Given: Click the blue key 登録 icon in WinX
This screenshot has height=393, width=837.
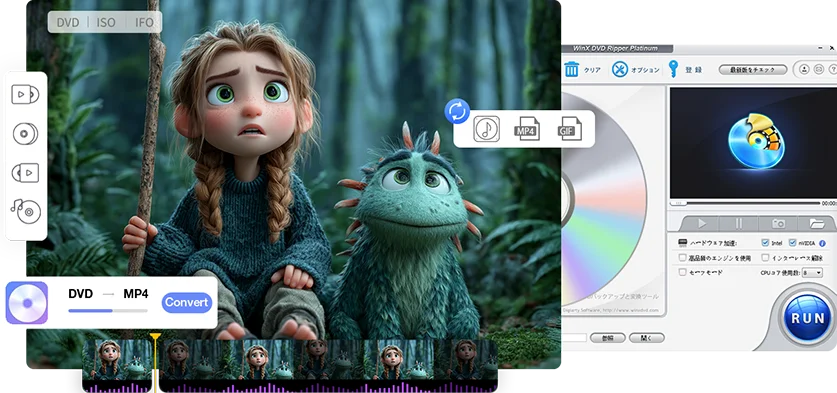Looking at the screenshot, I should point(673,69).
